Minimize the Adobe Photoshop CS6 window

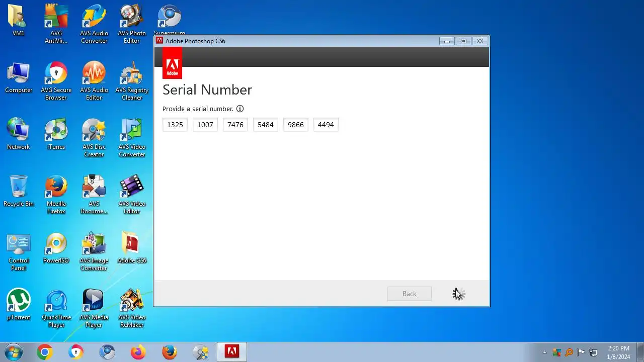pos(447,41)
